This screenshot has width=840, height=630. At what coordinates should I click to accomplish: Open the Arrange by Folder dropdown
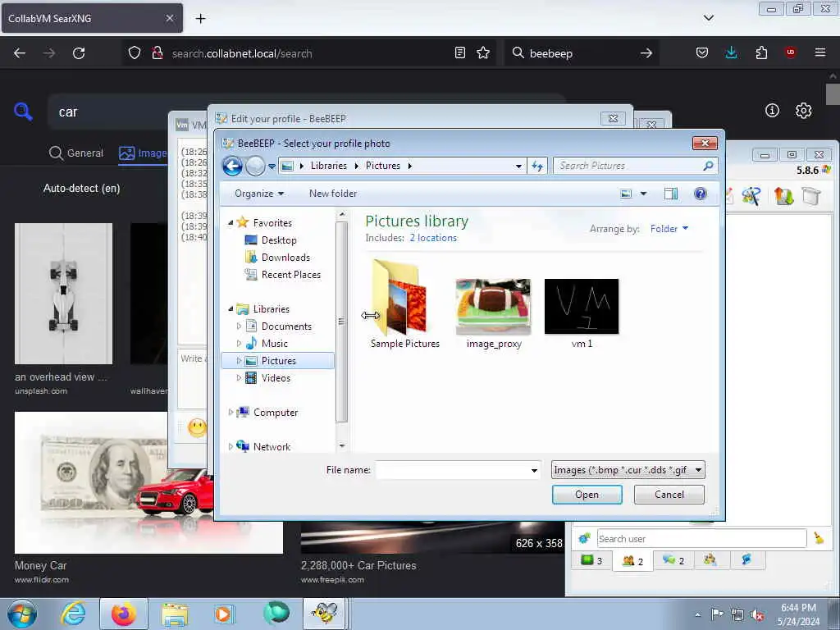[x=669, y=229]
